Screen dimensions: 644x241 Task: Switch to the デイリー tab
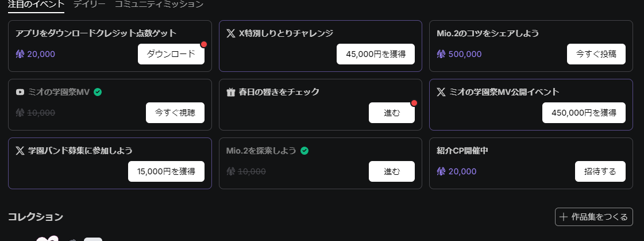point(89,4)
